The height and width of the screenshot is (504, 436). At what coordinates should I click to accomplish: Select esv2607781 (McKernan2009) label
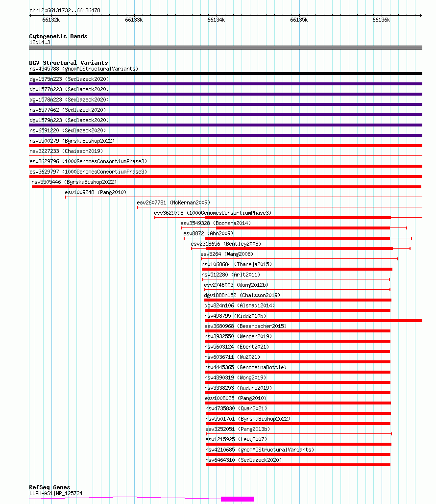click(x=173, y=202)
